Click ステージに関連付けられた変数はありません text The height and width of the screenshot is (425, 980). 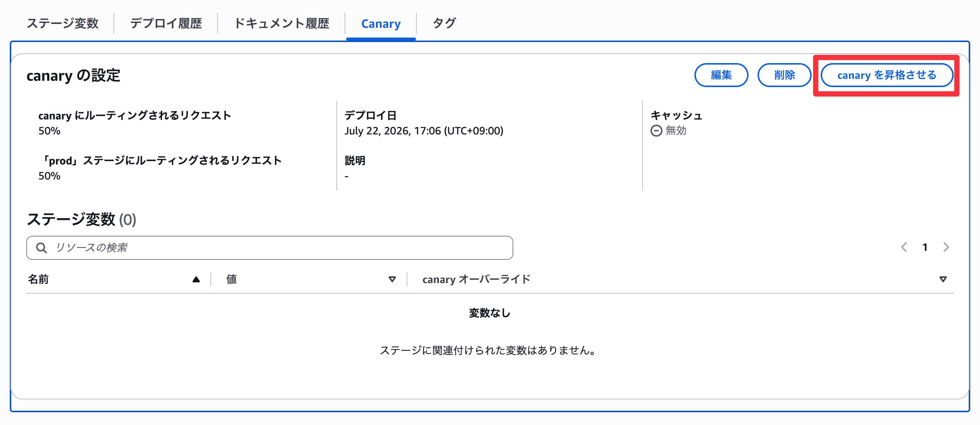point(488,350)
